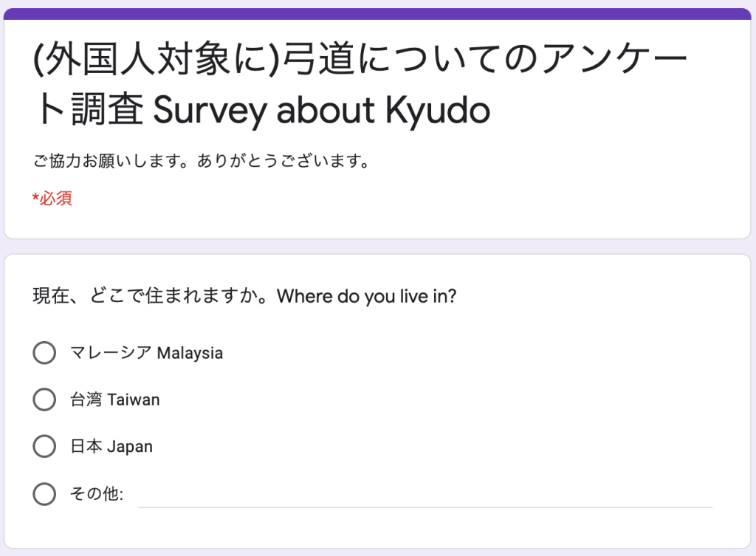
Task: Pick the 日本 Japan radio button
Action: 44,446
